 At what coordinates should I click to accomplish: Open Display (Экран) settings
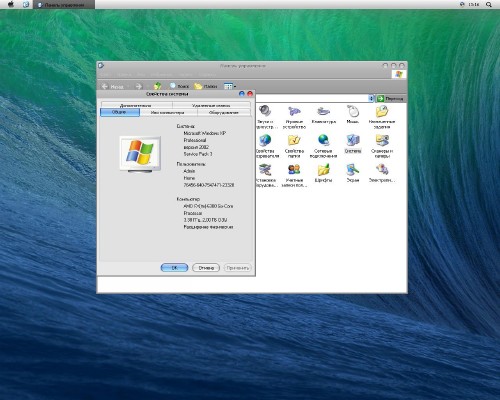pyautogui.click(x=353, y=173)
